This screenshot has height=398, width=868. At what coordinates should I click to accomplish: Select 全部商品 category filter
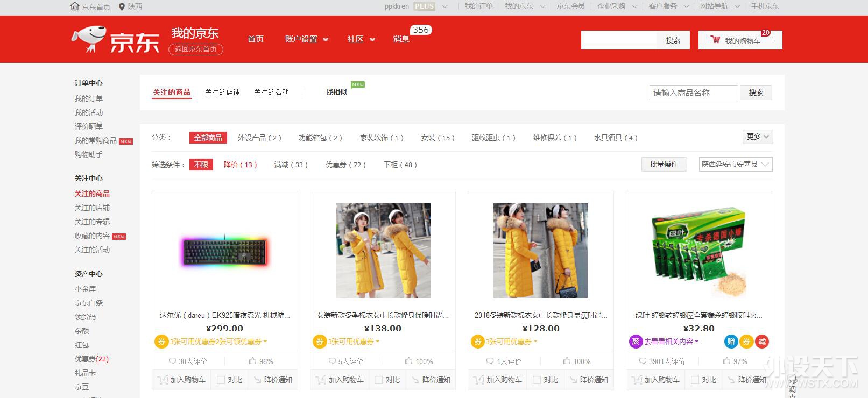[x=208, y=138]
